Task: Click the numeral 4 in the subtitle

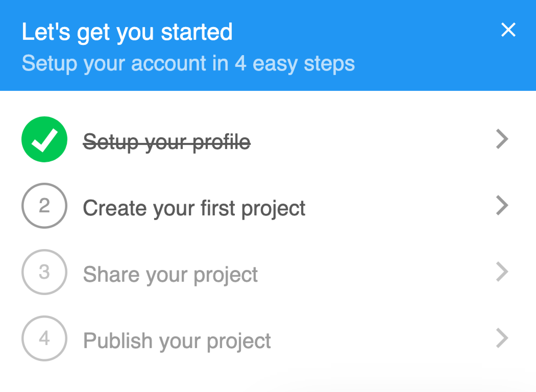Action: 240,63
